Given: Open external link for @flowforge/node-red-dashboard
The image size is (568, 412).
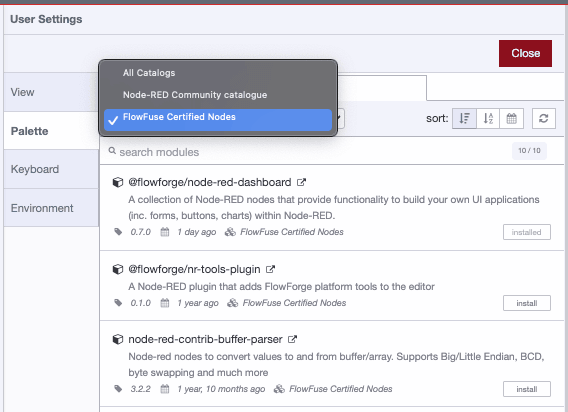Looking at the screenshot, I should pyautogui.click(x=301, y=182).
